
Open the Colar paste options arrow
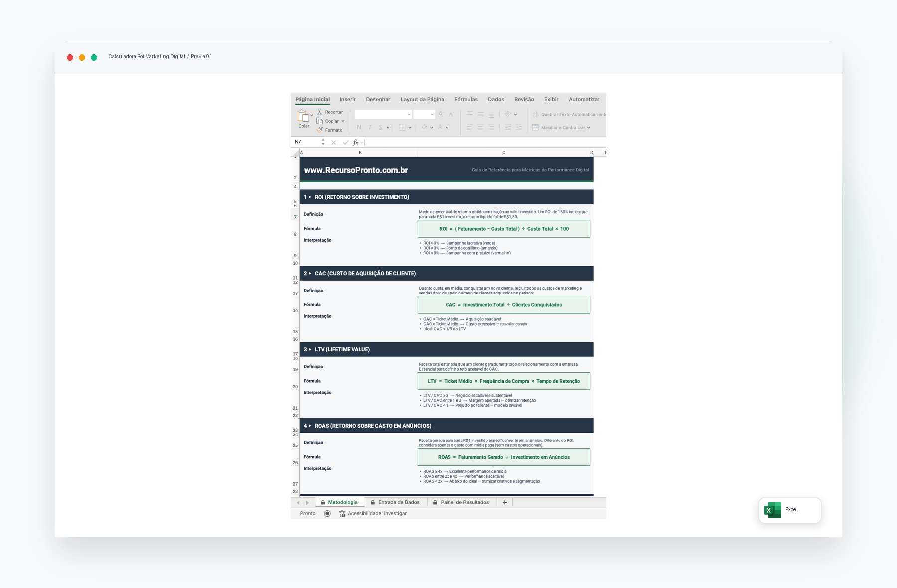[x=312, y=116]
